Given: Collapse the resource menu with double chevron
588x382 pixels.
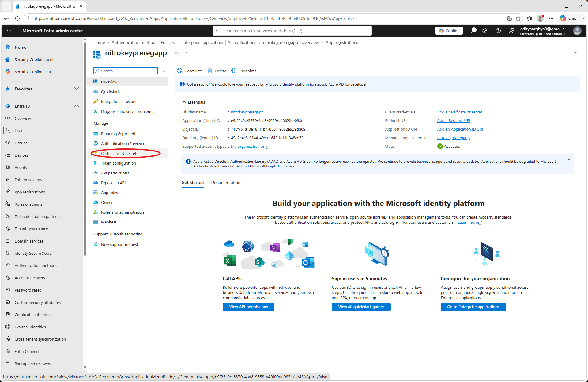Looking at the screenshot, I should pyautogui.click(x=164, y=71).
